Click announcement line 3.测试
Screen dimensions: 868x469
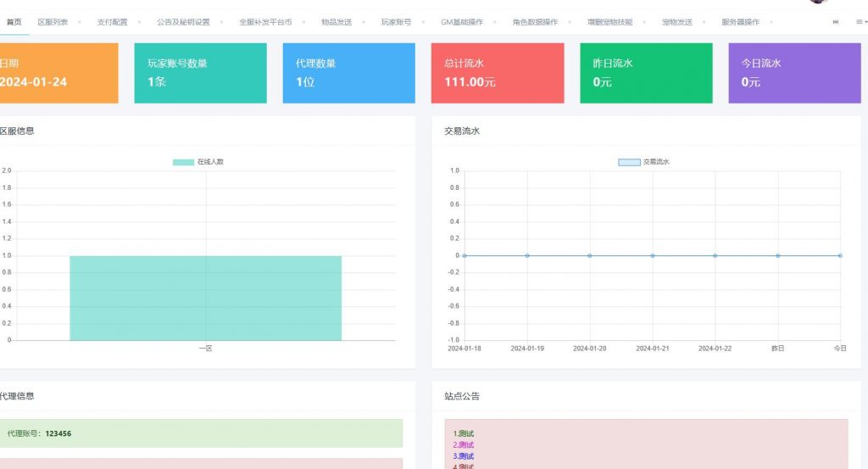click(464, 456)
